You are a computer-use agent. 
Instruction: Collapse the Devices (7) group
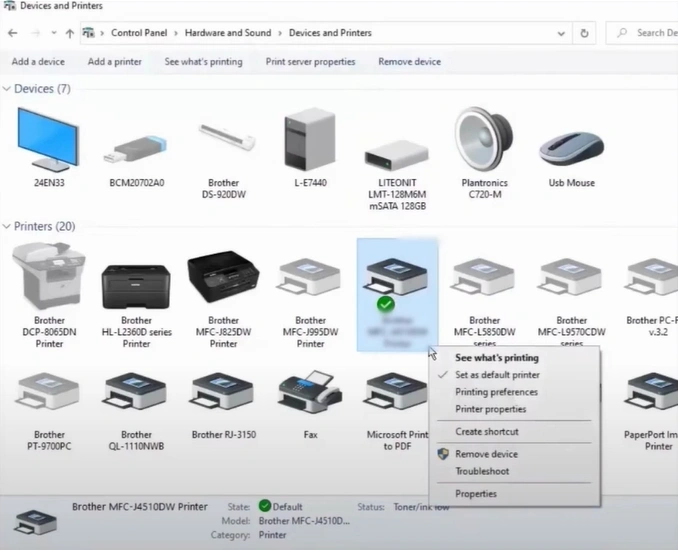(7, 89)
